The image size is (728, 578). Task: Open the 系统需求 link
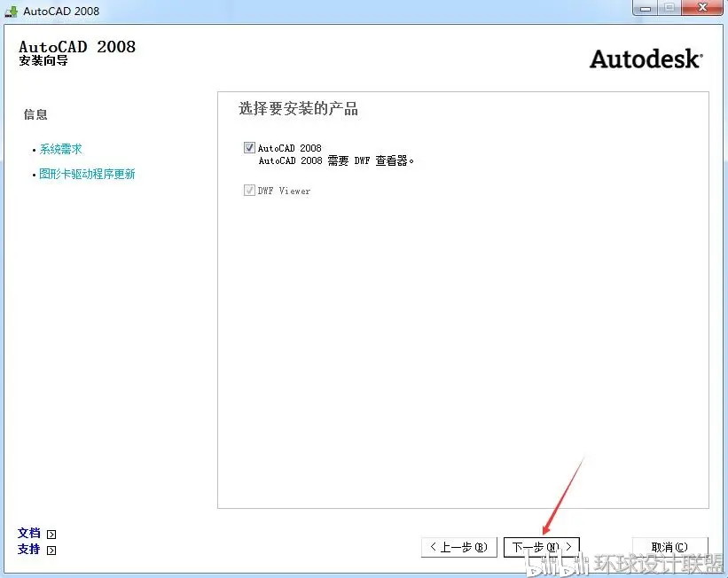[x=60, y=149]
